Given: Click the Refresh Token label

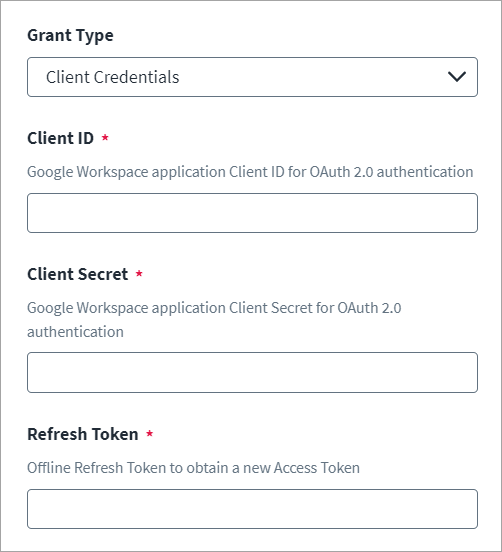Looking at the screenshot, I should coord(83,434).
